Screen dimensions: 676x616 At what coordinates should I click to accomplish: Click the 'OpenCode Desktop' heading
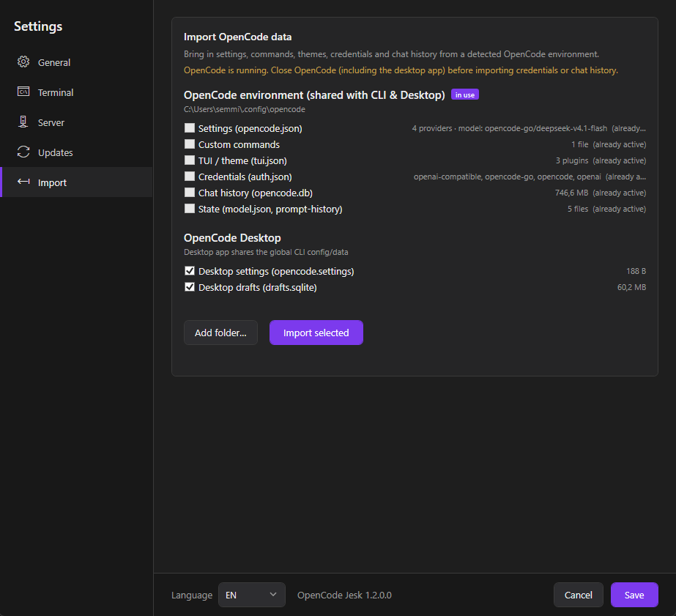[232, 238]
